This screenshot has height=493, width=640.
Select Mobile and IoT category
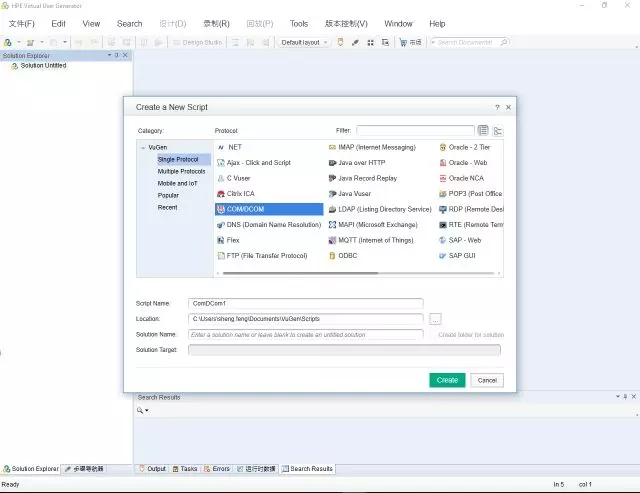(x=177, y=184)
